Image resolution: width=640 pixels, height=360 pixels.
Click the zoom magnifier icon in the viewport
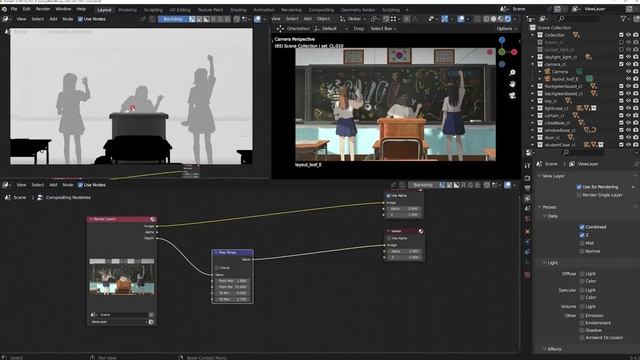(x=512, y=73)
